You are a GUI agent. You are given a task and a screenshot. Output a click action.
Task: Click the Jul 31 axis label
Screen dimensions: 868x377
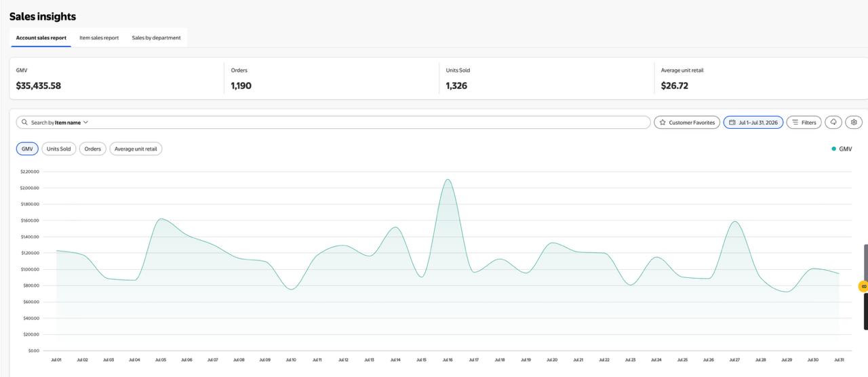pos(839,360)
